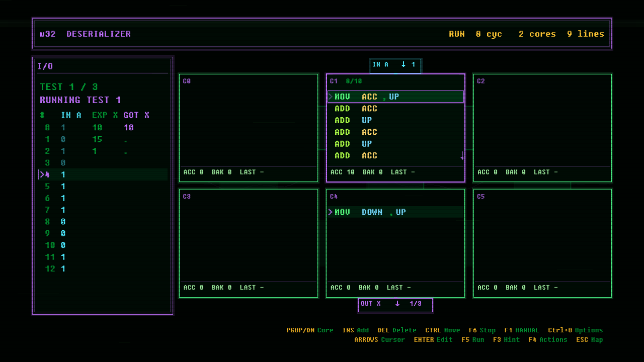The height and width of the screenshot is (362, 644).
Task: Select the MOV ACC, UP line in C1
Action: [x=395, y=97]
